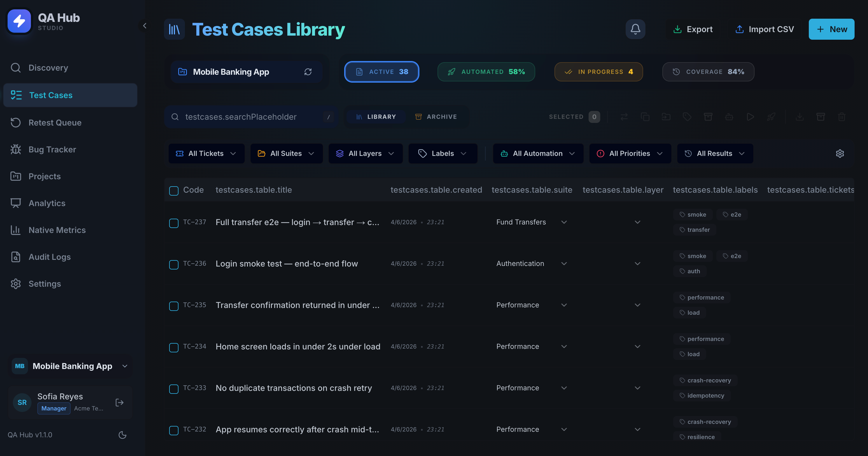The width and height of the screenshot is (868, 456).
Task: Check the box for TC-233
Action: [x=174, y=389]
